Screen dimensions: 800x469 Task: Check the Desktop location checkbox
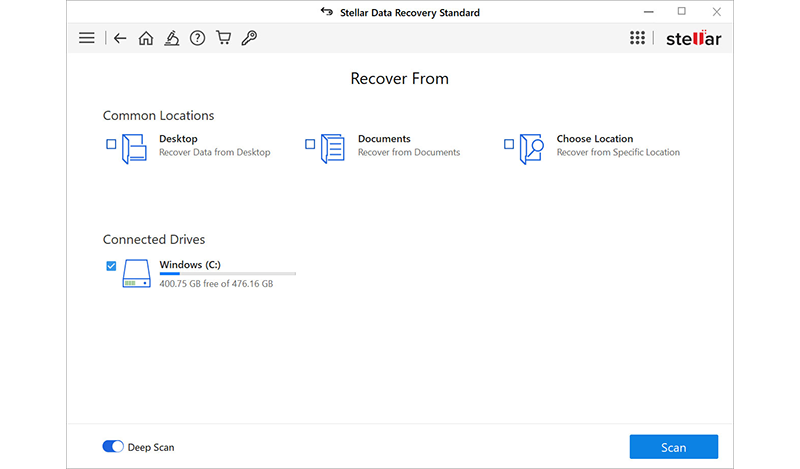click(111, 144)
